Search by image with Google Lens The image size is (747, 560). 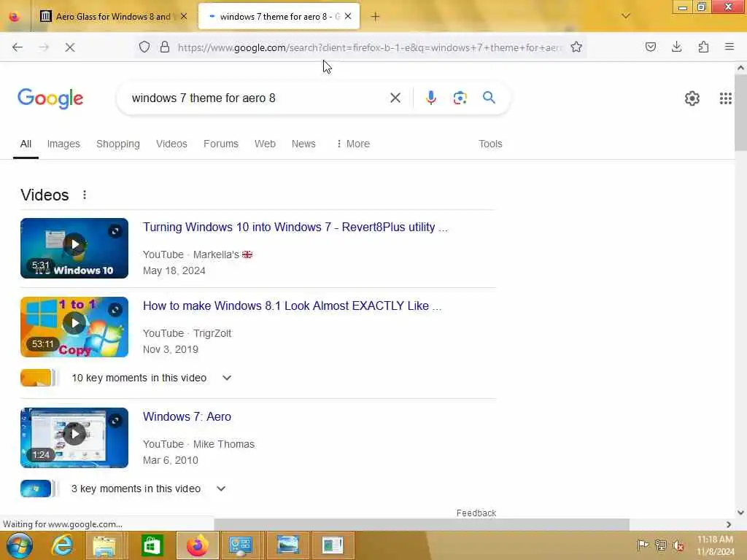460,98
